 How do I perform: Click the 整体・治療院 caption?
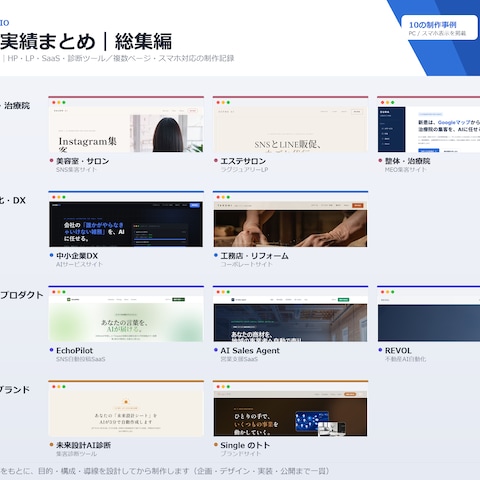point(407,161)
